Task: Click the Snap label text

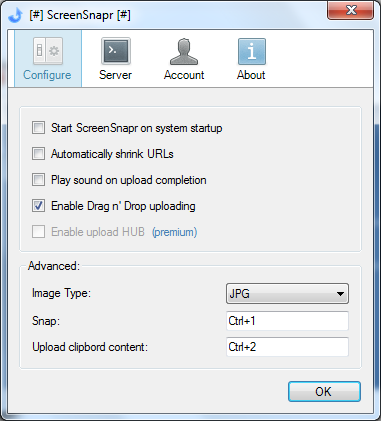Action: click(x=46, y=321)
